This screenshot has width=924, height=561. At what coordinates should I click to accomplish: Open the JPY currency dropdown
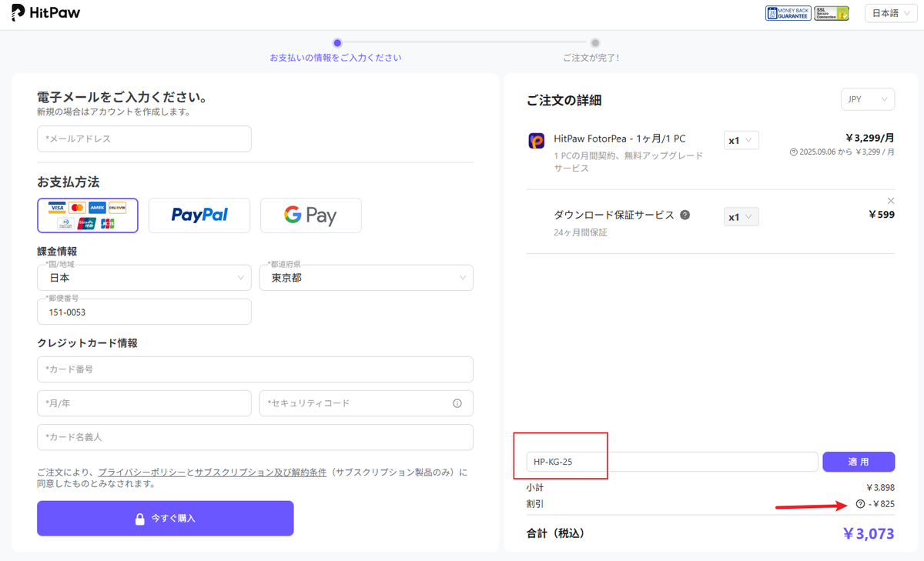pyautogui.click(x=868, y=99)
